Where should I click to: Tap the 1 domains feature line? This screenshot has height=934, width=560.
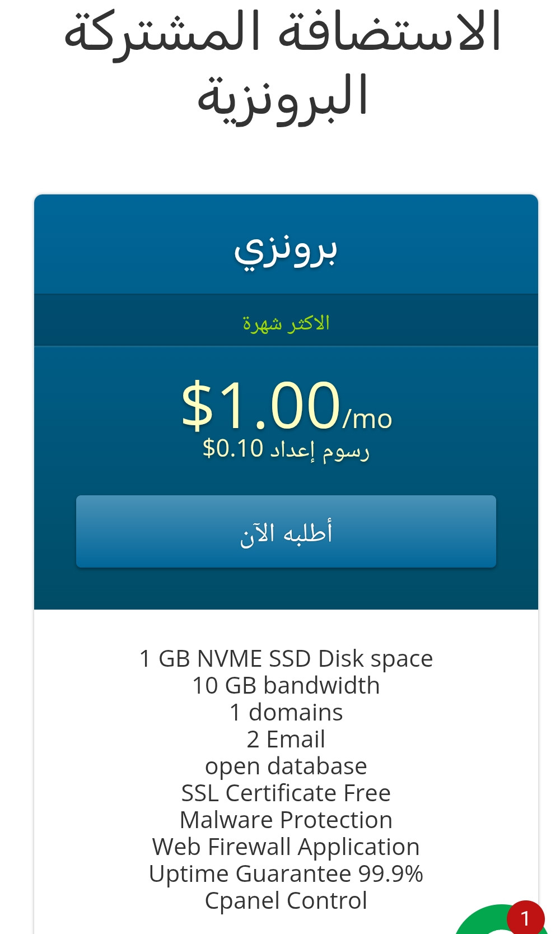pyautogui.click(x=286, y=712)
